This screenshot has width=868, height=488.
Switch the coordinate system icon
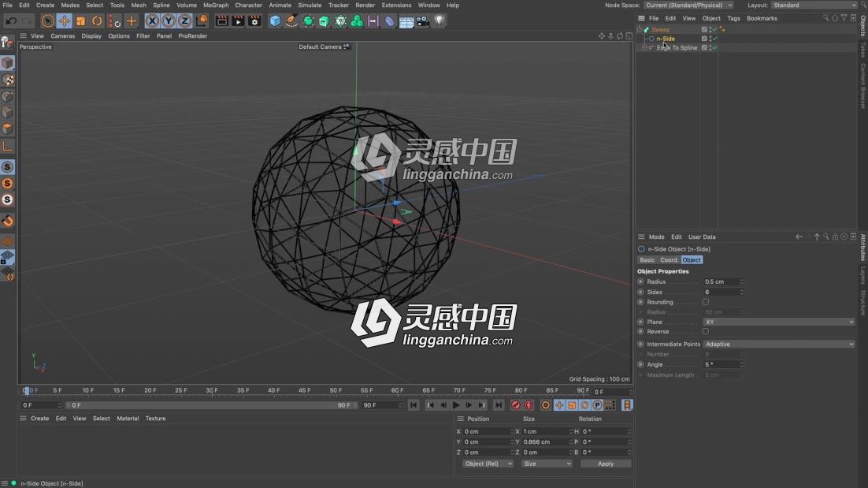coord(202,21)
